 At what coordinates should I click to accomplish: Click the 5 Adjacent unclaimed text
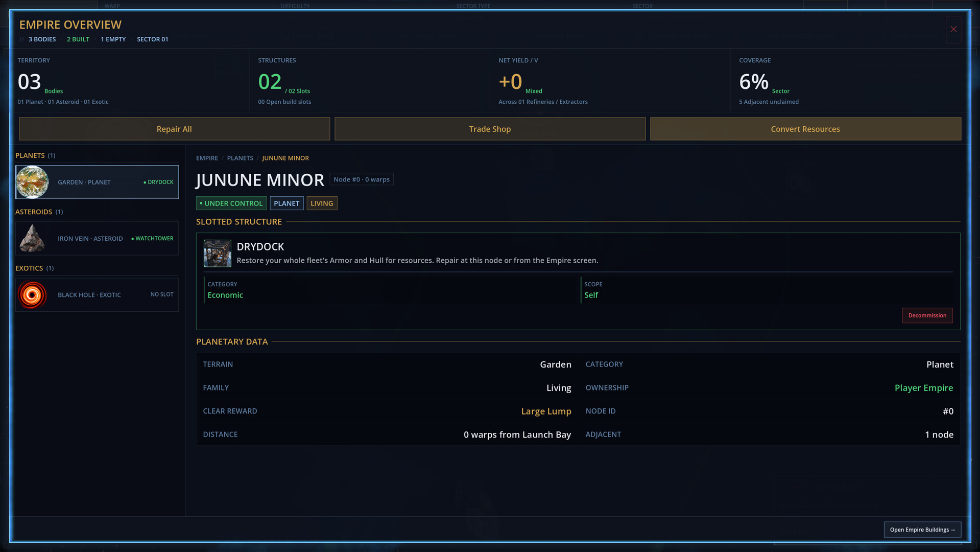tap(769, 102)
